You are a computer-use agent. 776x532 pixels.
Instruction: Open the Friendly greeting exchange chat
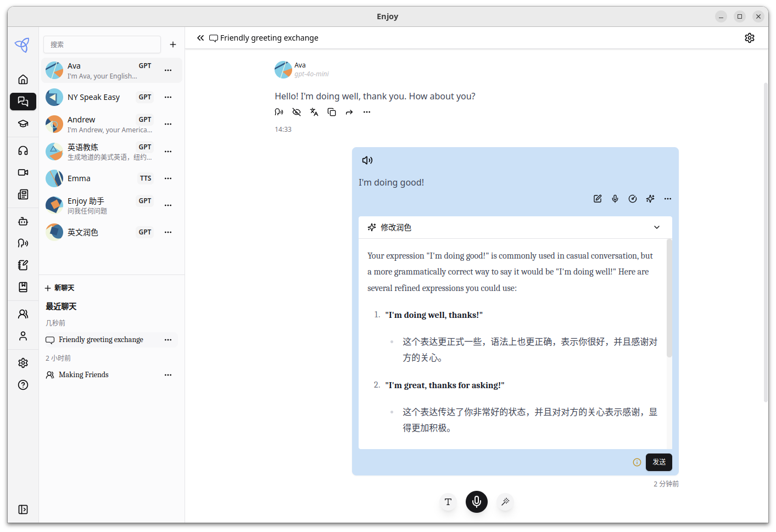[x=102, y=339]
